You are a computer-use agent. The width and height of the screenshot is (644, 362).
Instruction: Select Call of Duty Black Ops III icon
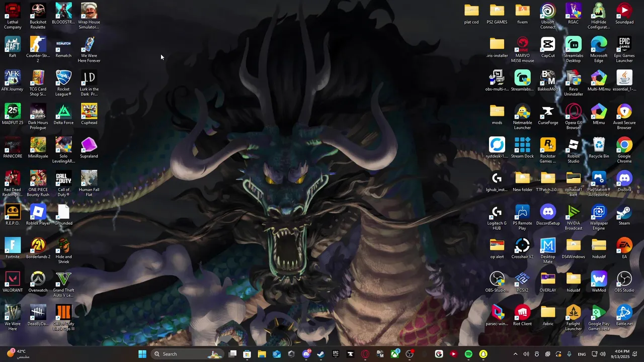pyautogui.click(x=63, y=318)
